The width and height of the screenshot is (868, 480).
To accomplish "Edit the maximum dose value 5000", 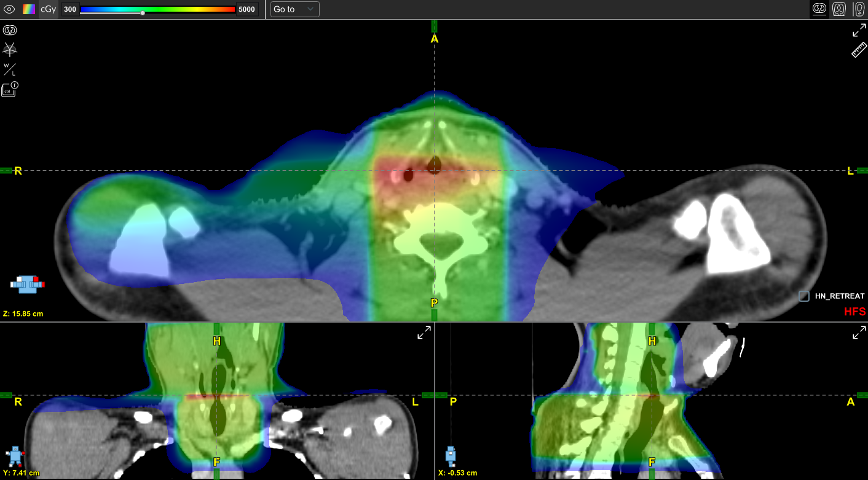I will tap(247, 9).
